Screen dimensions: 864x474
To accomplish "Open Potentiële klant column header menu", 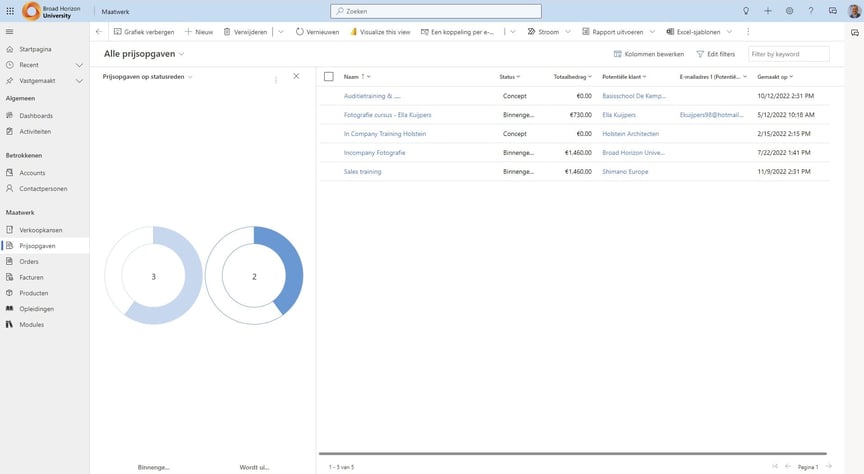I will (x=624, y=77).
